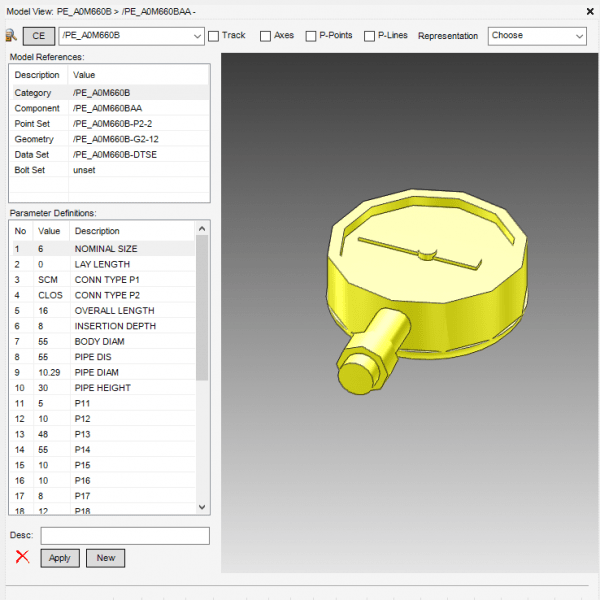Click the Apply button
Viewport: 600px width, 600px height.
60,558
